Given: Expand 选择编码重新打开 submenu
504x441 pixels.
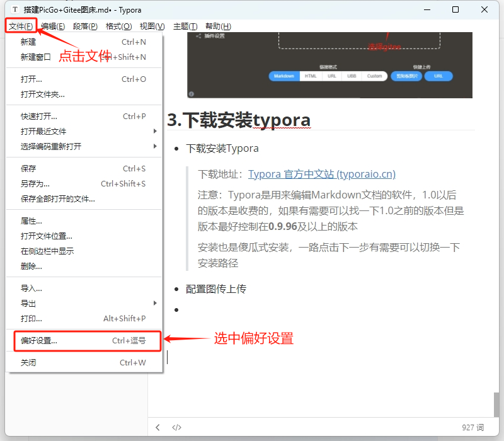Looking at the screenshot, I should point(84,146).
